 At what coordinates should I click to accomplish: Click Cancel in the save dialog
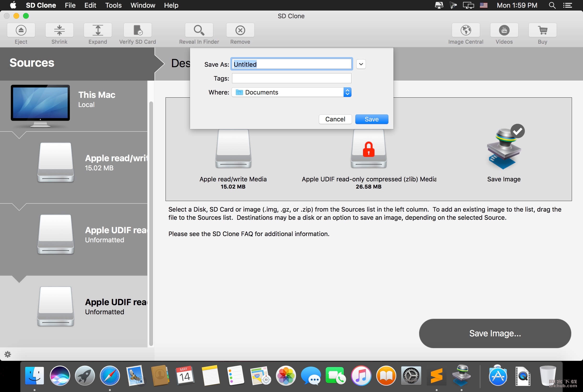click(335, 119)
